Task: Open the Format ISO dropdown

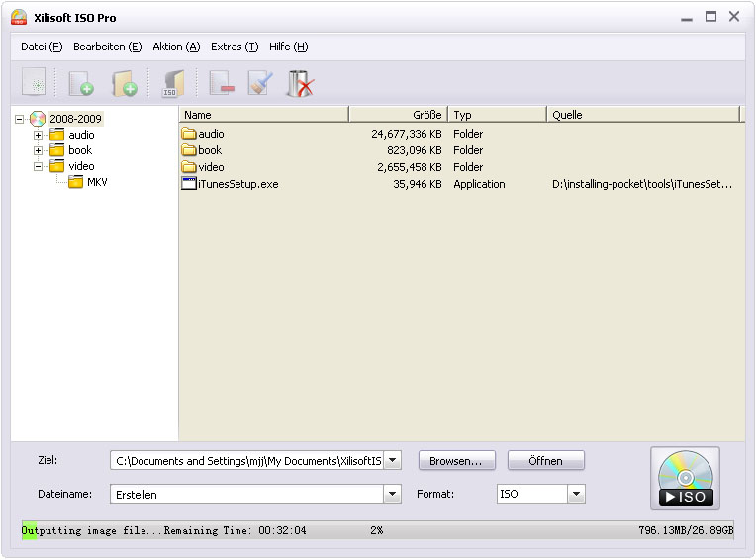Action: click(x=576, y=494)
